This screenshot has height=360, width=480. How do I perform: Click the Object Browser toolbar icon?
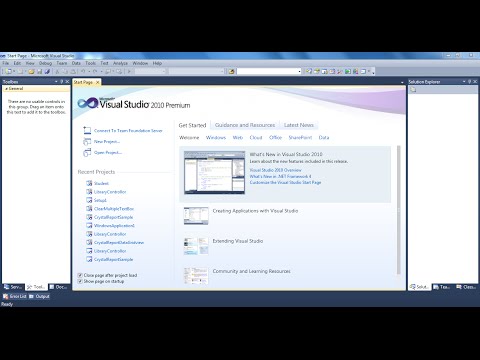332,71
